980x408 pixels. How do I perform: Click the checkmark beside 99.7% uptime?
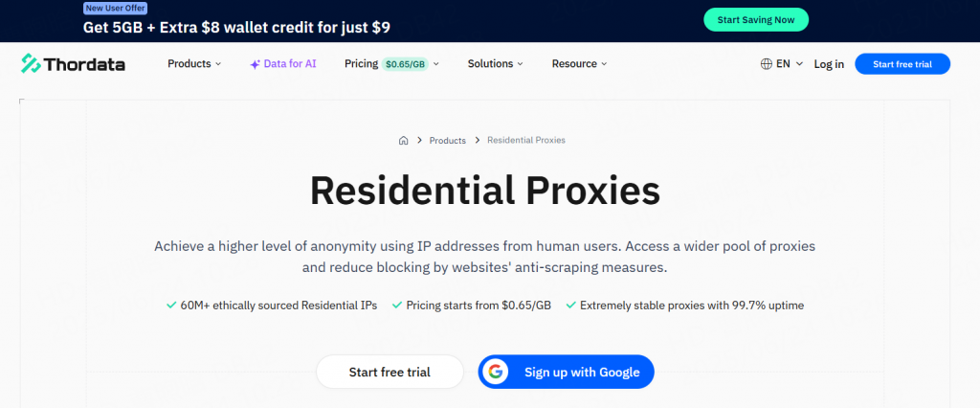point(570,306)
